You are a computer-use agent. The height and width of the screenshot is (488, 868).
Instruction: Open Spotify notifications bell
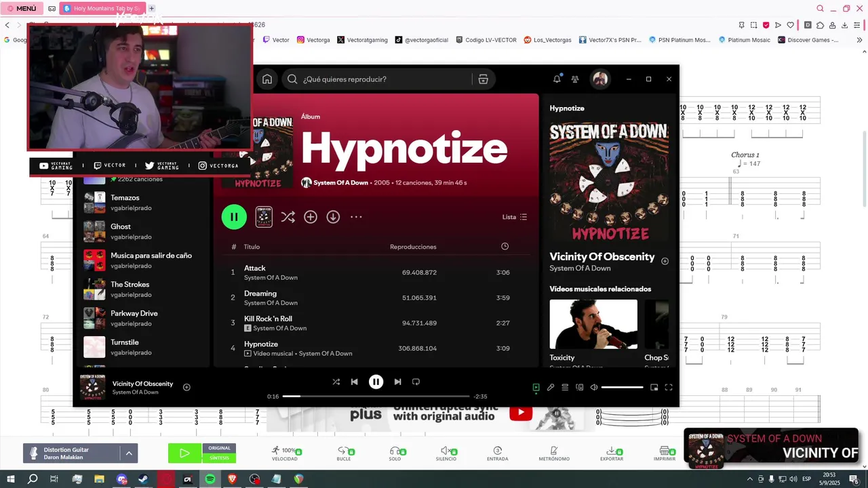[557, 79]
